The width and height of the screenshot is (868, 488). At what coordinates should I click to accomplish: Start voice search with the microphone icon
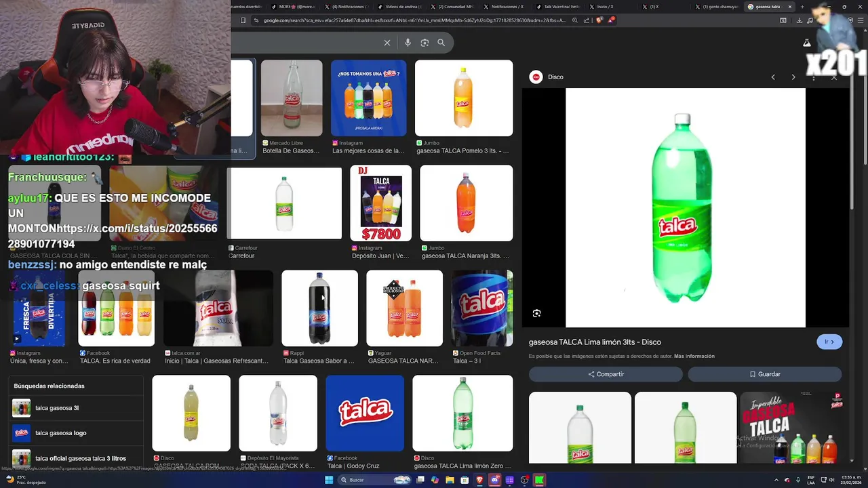pyautogui.click(x=408, y=43)
